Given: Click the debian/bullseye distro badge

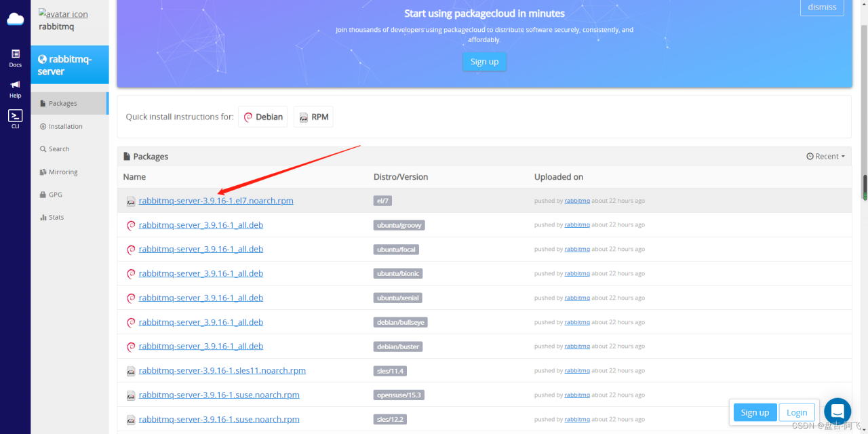Looking at the screenshot, I should coord(400,322).
